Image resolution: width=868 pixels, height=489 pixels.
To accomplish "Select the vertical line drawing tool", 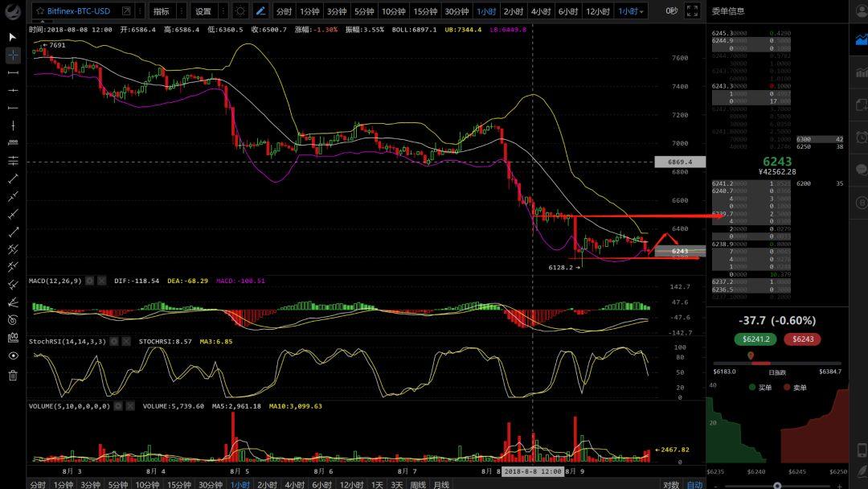I will click(13, 125).
